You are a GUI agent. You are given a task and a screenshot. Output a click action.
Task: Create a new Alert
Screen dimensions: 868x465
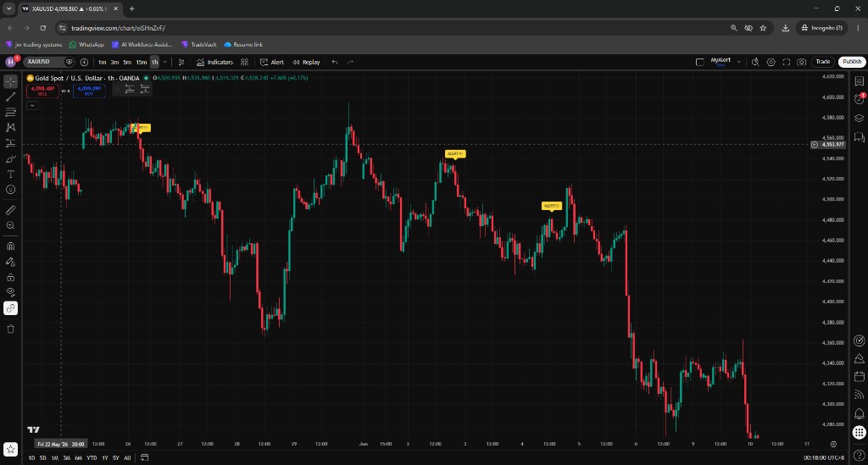(272, 62)
